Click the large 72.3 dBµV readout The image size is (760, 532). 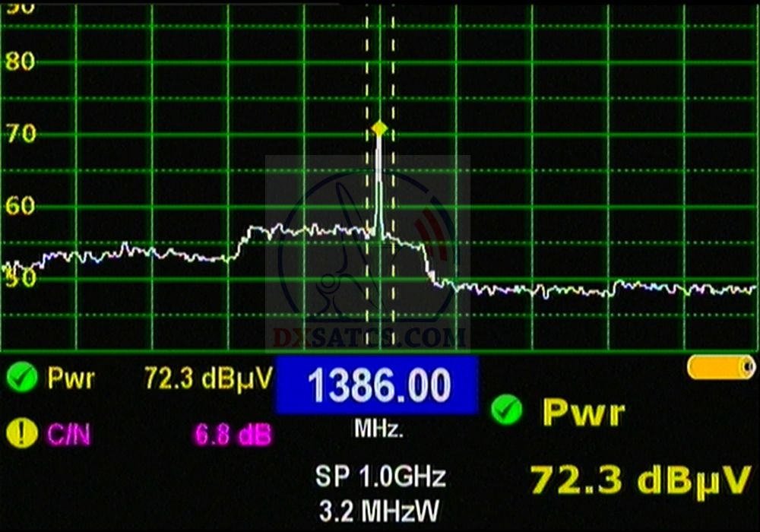640,481
